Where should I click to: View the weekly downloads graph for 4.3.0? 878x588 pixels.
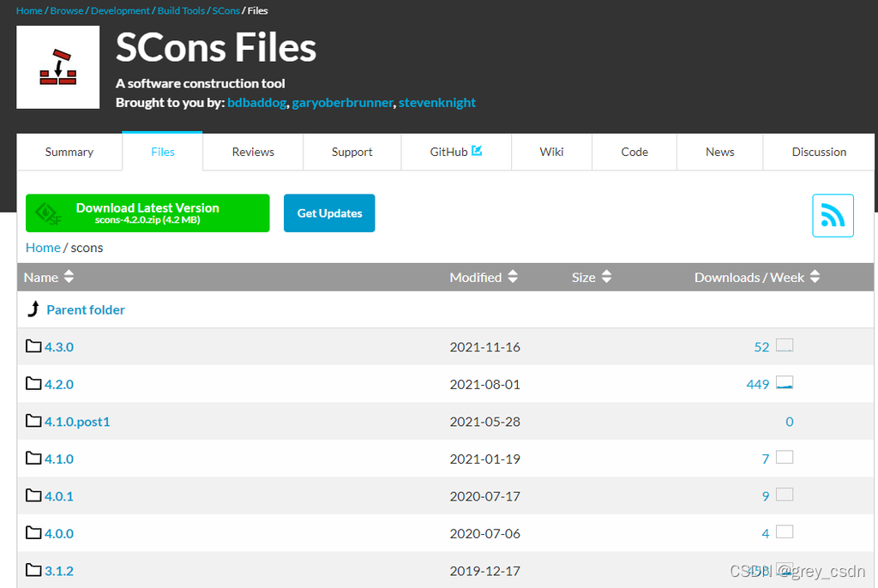point(785,345)
